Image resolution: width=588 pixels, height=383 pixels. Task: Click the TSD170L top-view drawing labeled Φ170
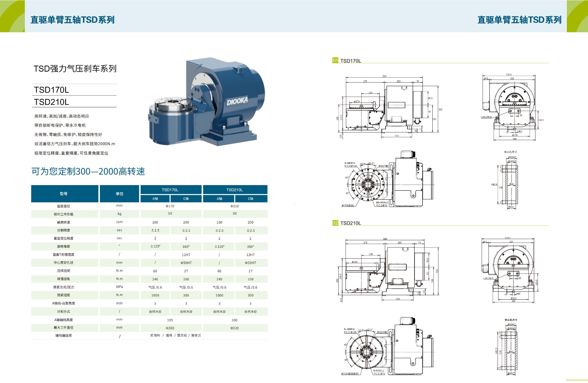[x=388, y=179]
